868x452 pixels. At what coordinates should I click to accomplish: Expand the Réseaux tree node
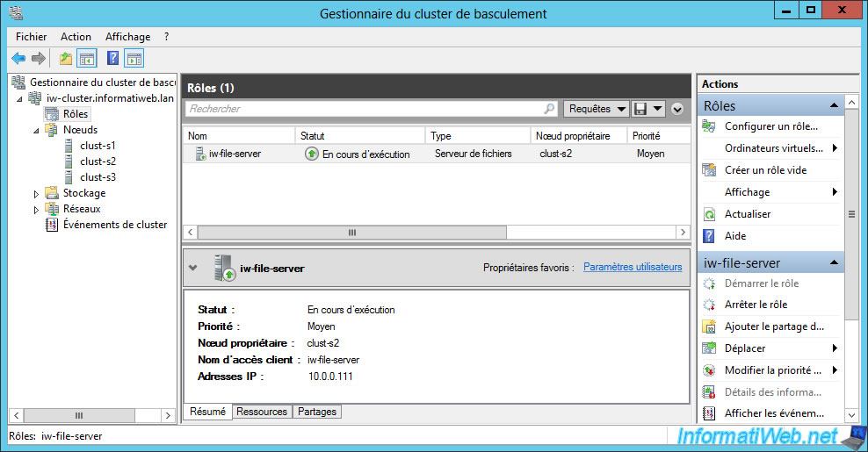[x=37, y=209]
